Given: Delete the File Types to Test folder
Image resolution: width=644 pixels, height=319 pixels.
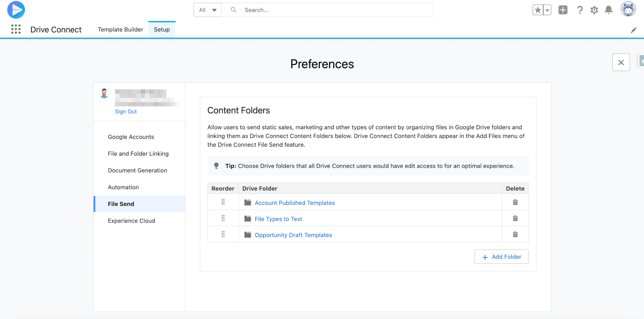Looking at the screenshot, I should pos(515,218).
